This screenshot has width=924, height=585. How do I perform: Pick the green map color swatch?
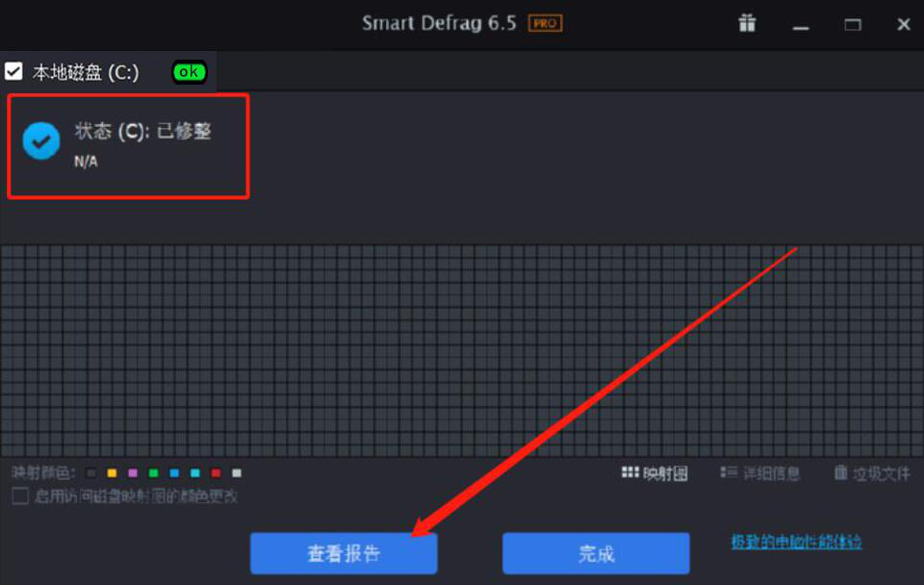(x=153, y=473)
